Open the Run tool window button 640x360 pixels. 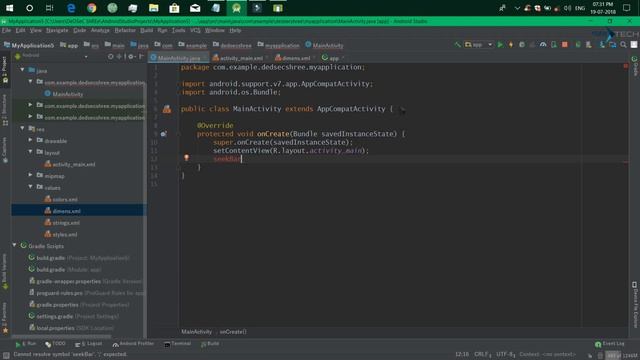tap(26, 344)
